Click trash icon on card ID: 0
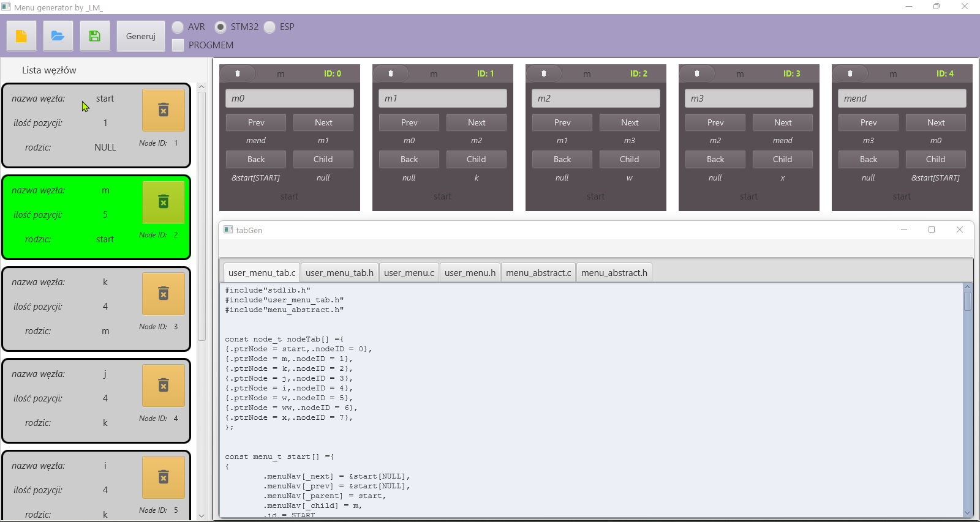This screenshot has height=522, width=980. coord(238,73)
